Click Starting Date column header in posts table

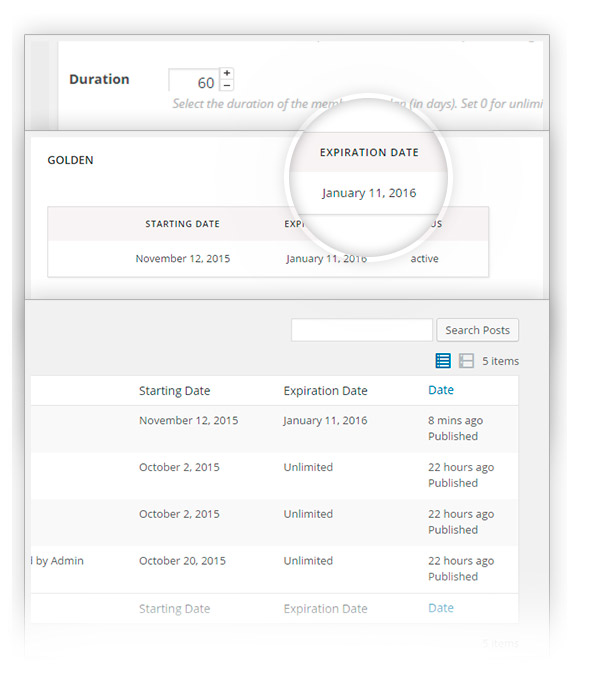tap(174, 391)
